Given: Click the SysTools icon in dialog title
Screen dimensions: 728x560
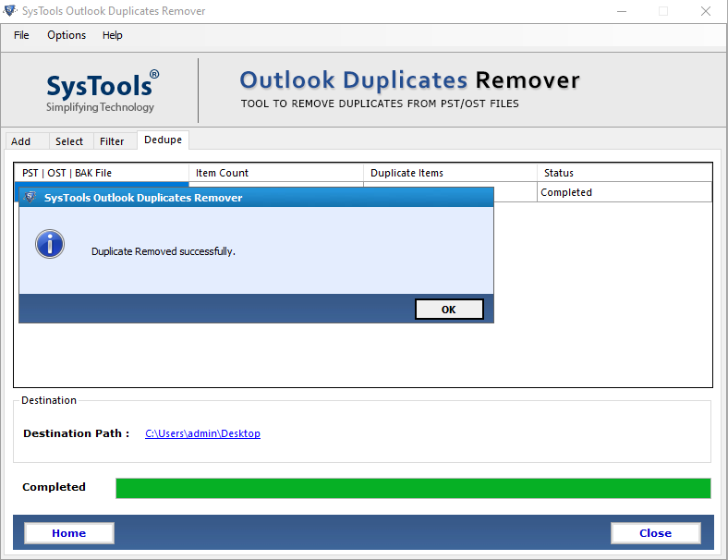Looking at the screenshot, I should [x=30, y=198].
